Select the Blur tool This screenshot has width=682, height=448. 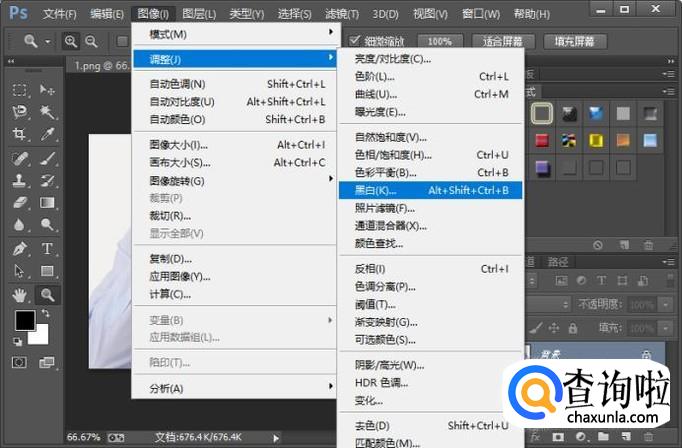tap(19, 224)
